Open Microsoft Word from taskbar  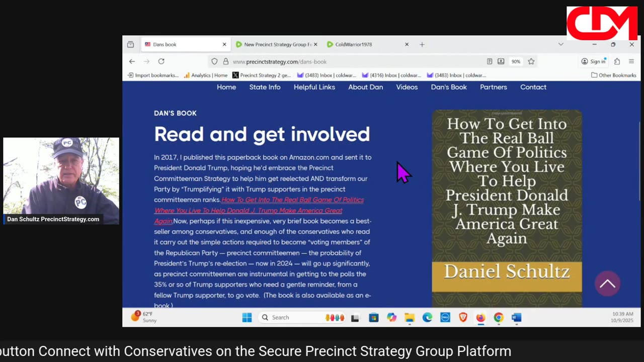click(x=516, y=317)
